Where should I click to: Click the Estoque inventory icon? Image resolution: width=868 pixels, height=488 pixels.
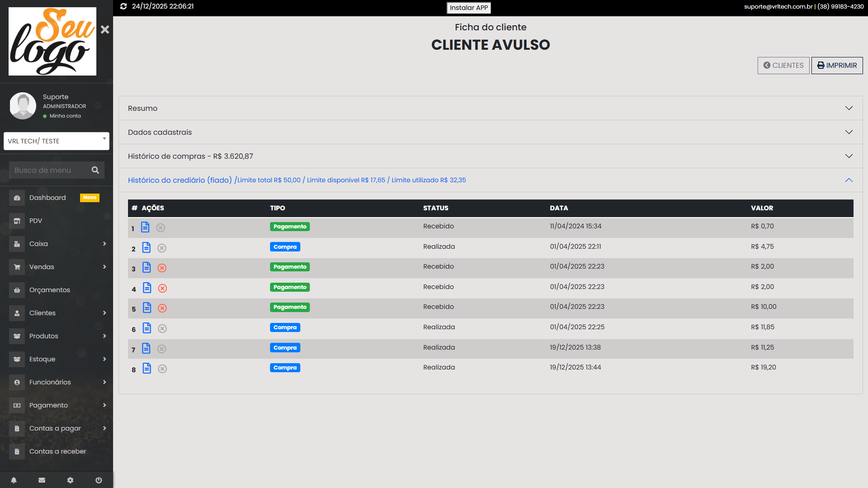click(x=17, y=359)
